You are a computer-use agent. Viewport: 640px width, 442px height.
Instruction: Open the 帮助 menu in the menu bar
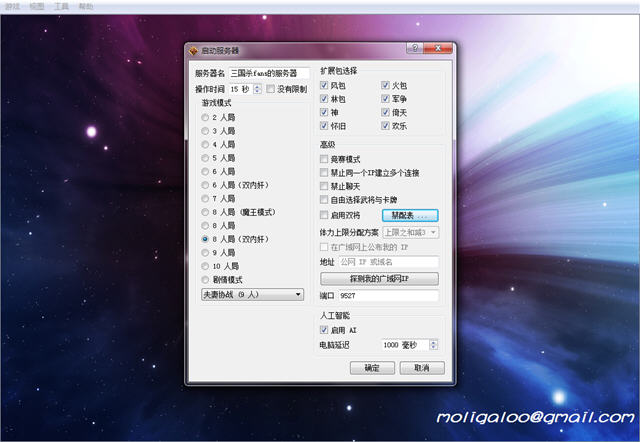pos(86,7)
